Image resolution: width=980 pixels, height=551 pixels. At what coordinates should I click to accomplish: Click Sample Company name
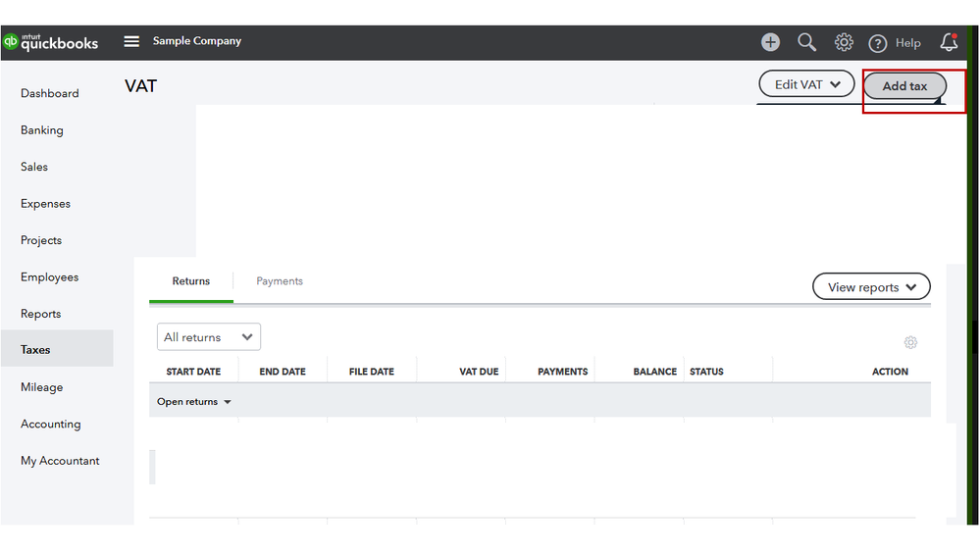[x=197, y=40]
